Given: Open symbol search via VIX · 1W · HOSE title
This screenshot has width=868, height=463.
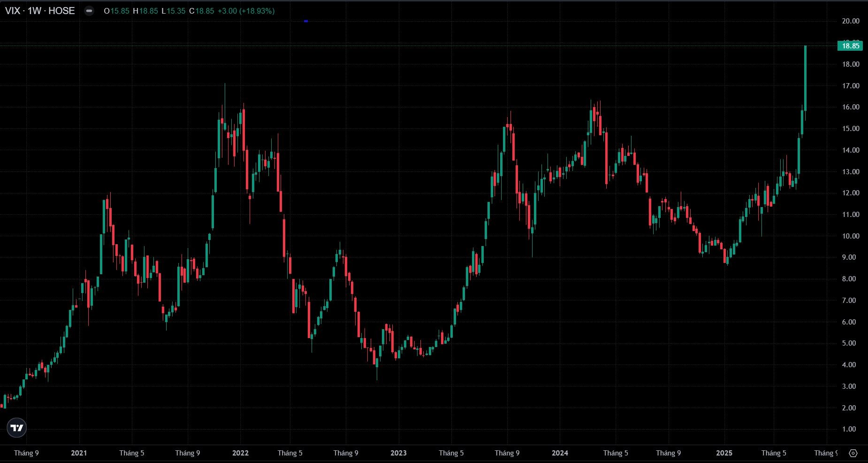Looking at the screenshot, I should point(40,11).
